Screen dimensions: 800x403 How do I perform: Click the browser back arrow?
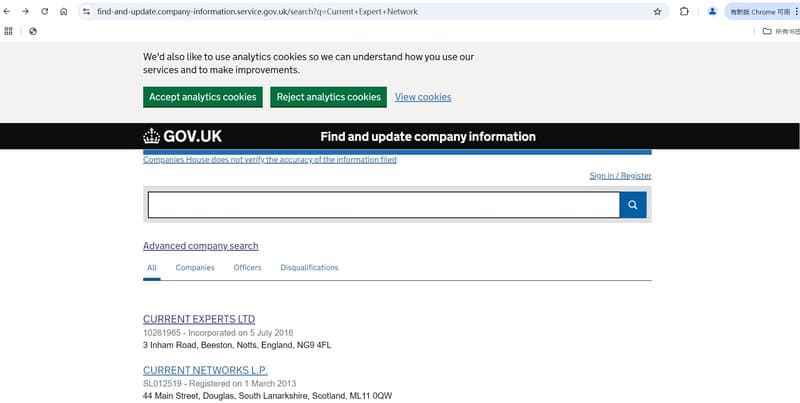click(x=7, y=11)
